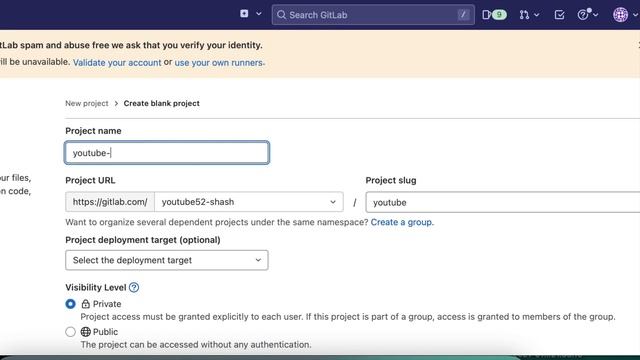Screen dimensions: 640x360
Task: Click into the Project slug field
Action: click(x=503, y=202)
